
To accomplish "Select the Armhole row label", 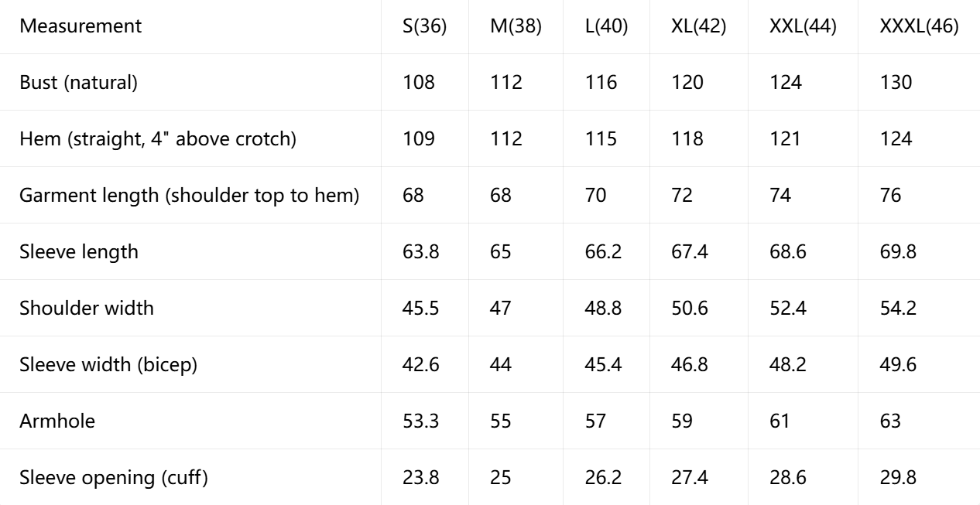I will point(57,421).
